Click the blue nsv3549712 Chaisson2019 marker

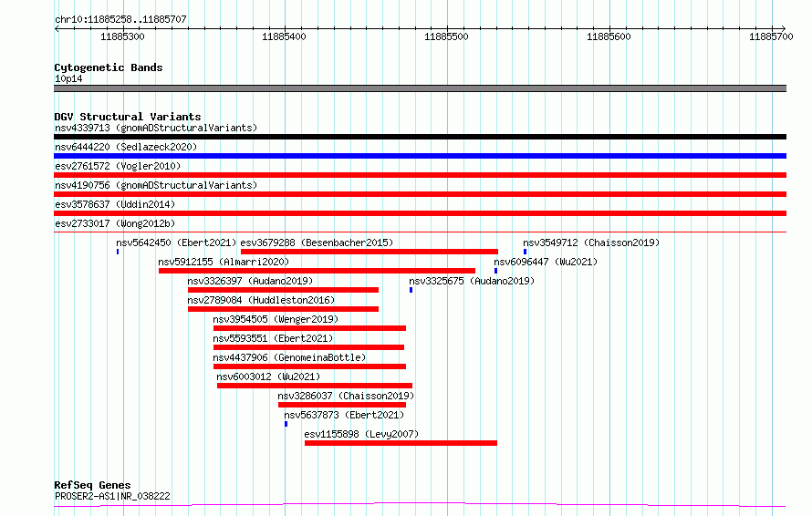click(x=526, y=252)
